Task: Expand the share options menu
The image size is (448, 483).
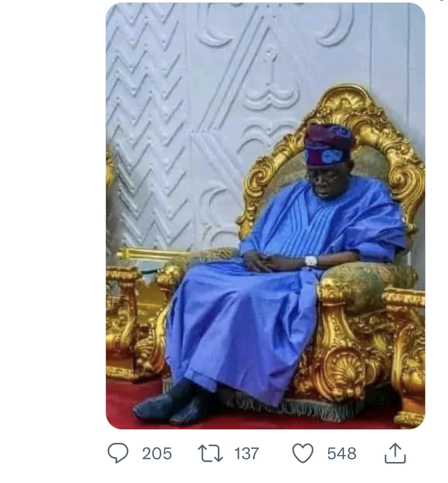Action: point(395,453)
